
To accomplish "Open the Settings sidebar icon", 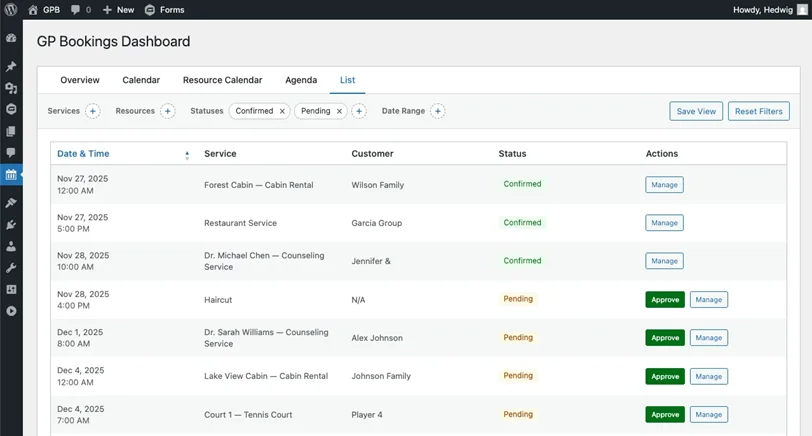I will (11, 289).
